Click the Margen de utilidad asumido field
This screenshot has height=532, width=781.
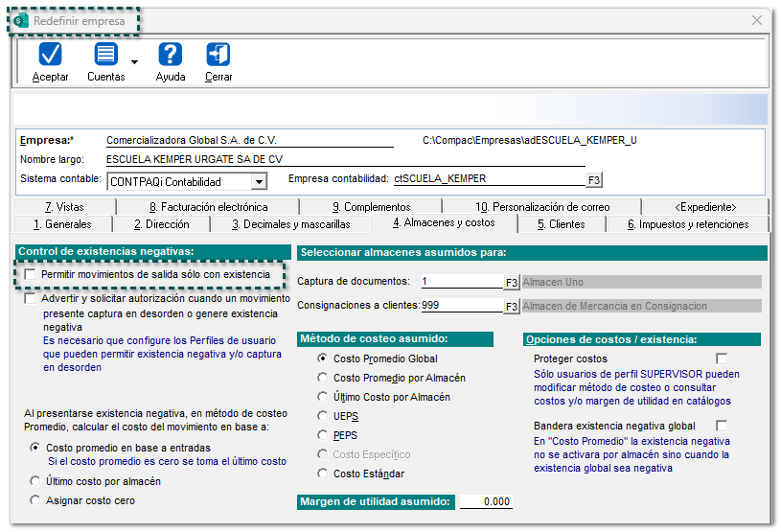coord(485,501)
